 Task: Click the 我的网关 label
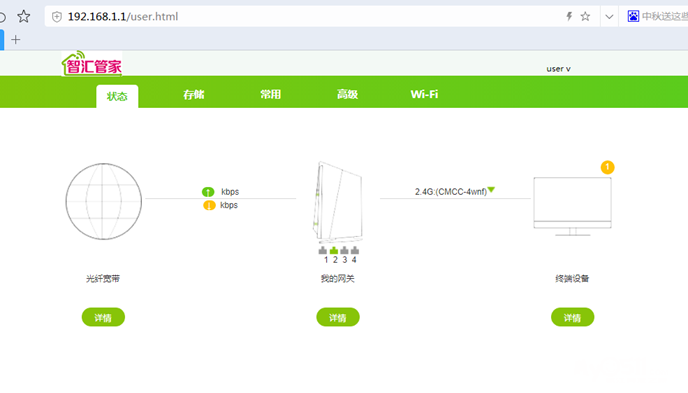pos(337,279)
